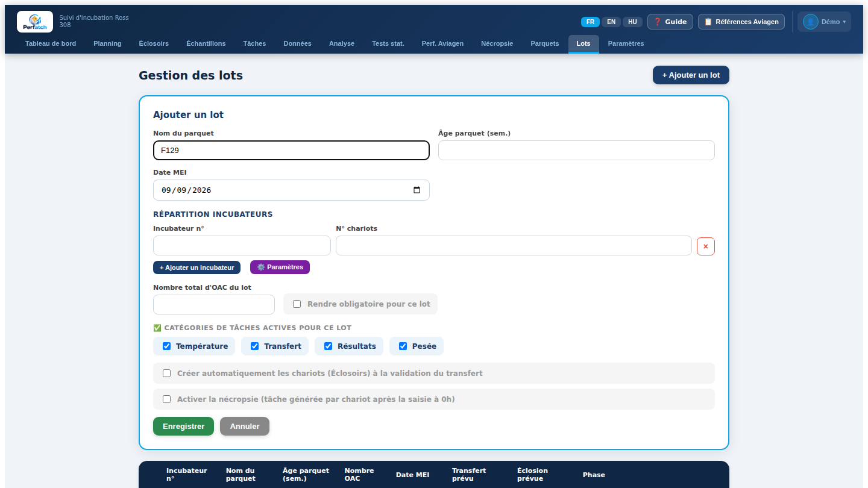Enable 'Rendre obligatoire pour ce lot'
Screen dimensions: 868x488
(x=297, y=304)
